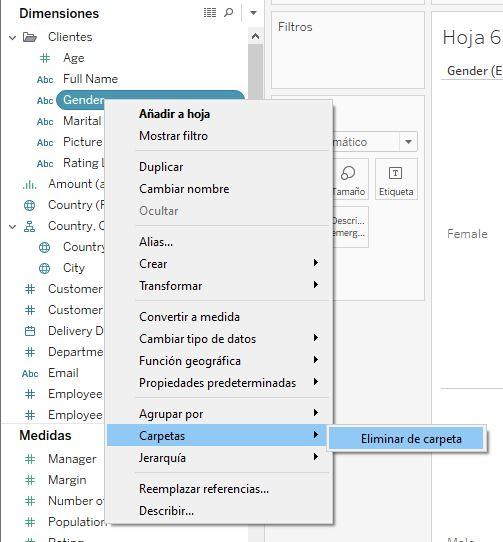Click the Age number type icon
This screenshot has height=542, width=503.
coord(45,58)
